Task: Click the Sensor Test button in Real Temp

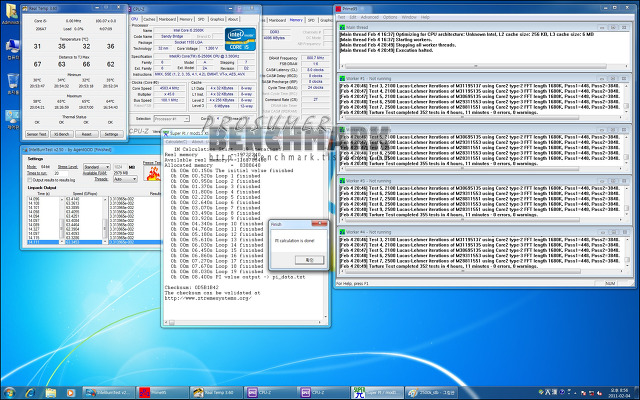Action: tap(37, 134)
